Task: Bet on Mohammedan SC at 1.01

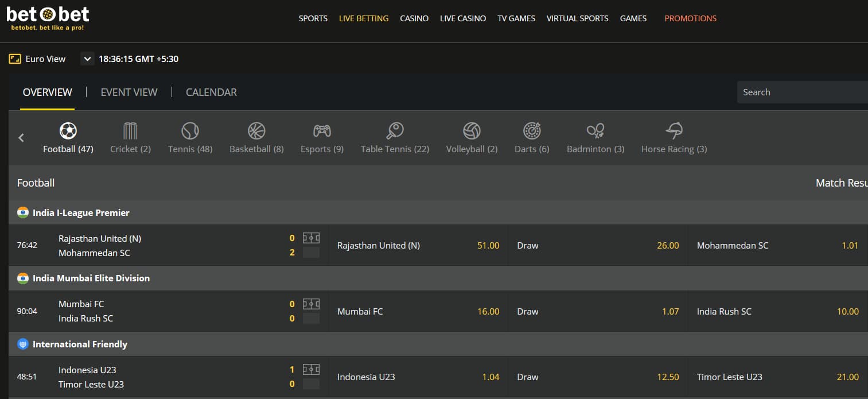Action: [x=778, y=245]
